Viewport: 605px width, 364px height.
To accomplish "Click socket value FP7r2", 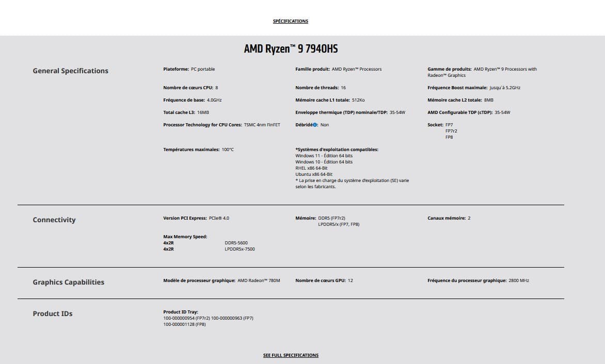I will click(x=451, y=131).
